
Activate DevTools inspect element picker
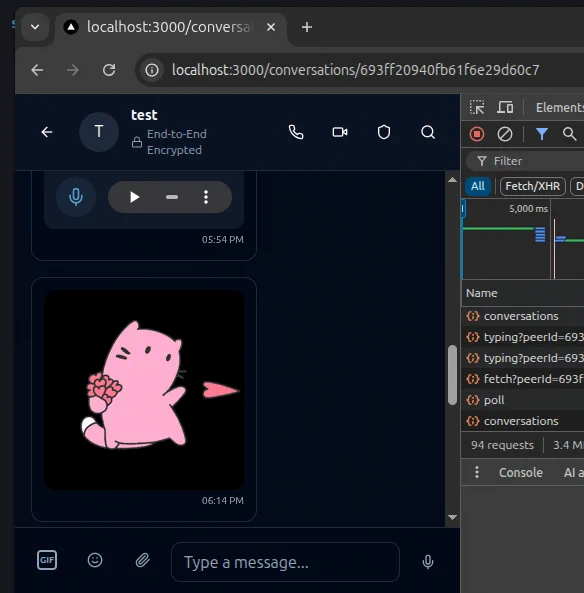coord(477,107)
